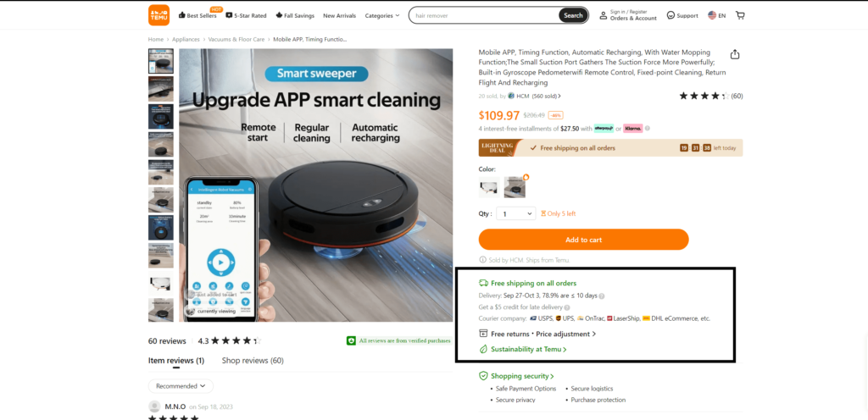The height and width of the screenshot is (420, 868).
Task: Open the Qty quantity dropdown
Action: 516,213
